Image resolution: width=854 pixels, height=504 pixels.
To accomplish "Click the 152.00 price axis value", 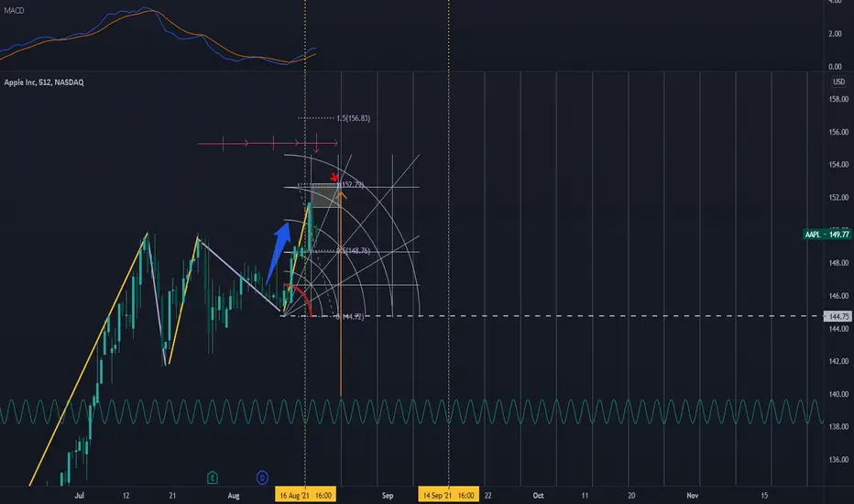I will coord(838,197).
